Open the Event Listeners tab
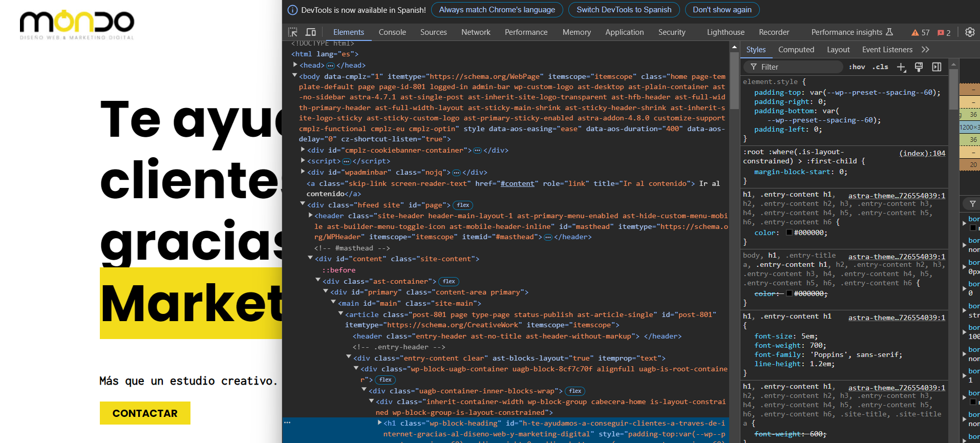The width and height of the screenshot is (980, 443). point(887,50)
